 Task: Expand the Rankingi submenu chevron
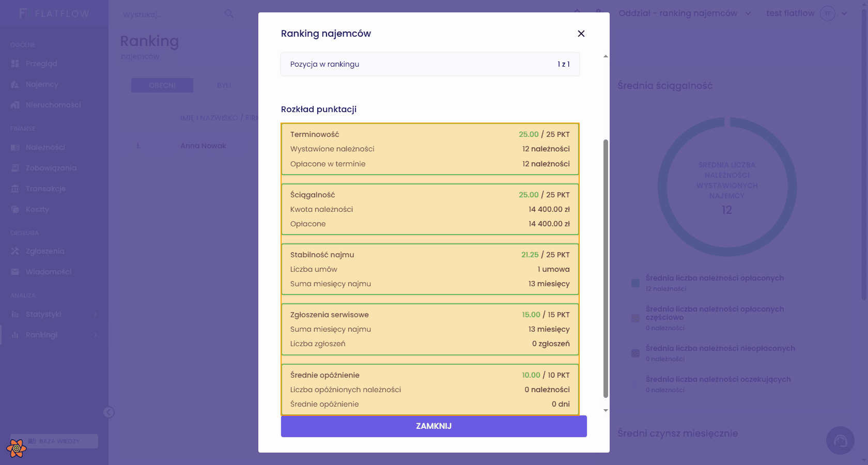click(x=96, y=335)
